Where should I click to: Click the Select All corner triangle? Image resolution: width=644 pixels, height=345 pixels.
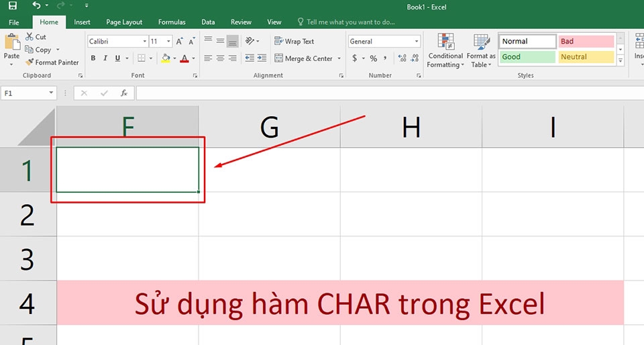[x=37, y=126]
